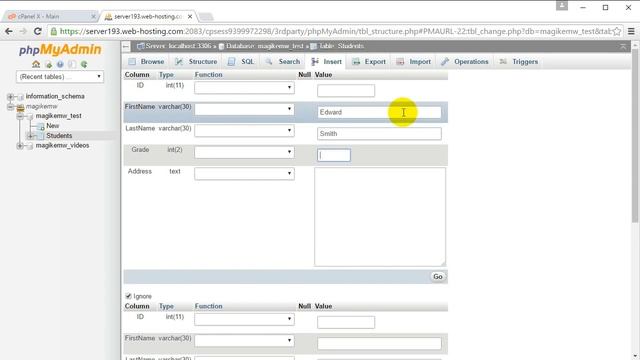
Task: Click the Go button to submit the row
Action: 438,277
